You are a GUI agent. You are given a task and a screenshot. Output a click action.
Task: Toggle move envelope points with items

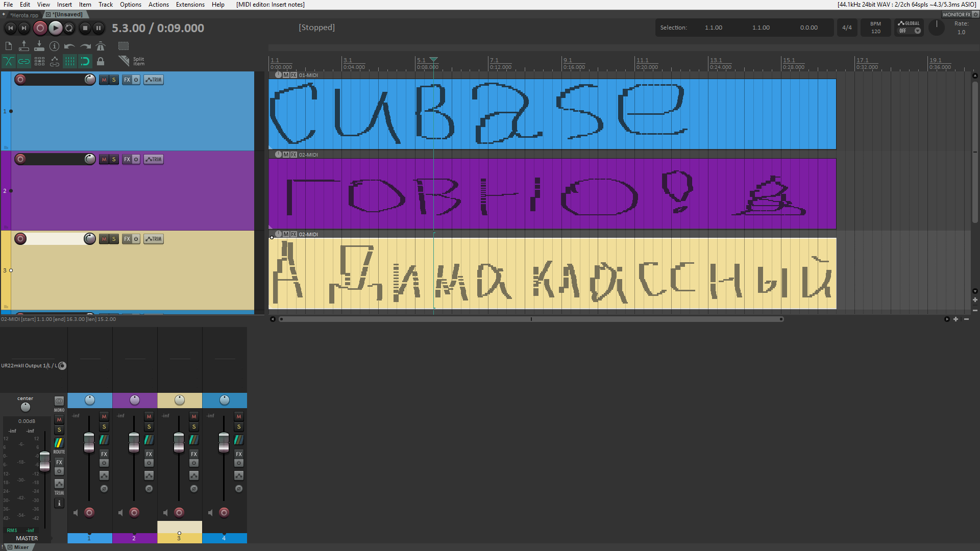(55, 62)
